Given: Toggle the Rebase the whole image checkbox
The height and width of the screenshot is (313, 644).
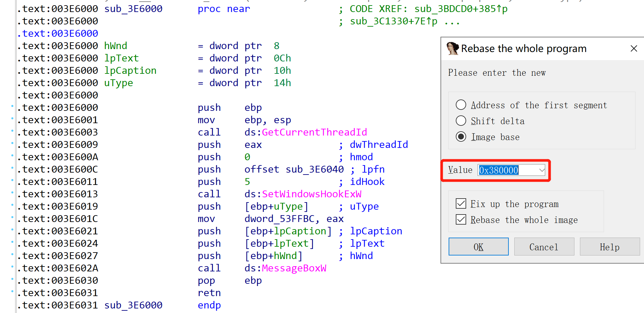Looking at the screenshot, I should (x=461, y=220).
